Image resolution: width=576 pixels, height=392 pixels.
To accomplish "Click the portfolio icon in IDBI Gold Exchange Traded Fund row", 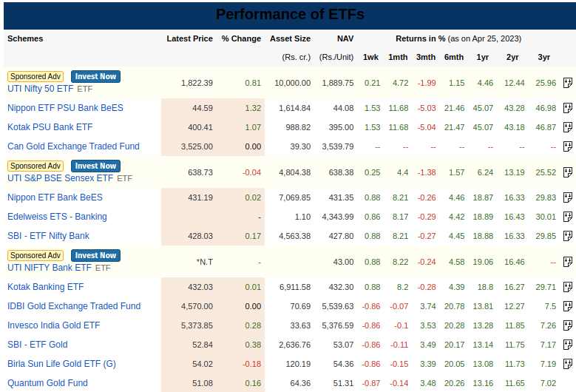I will pos(568,306).
